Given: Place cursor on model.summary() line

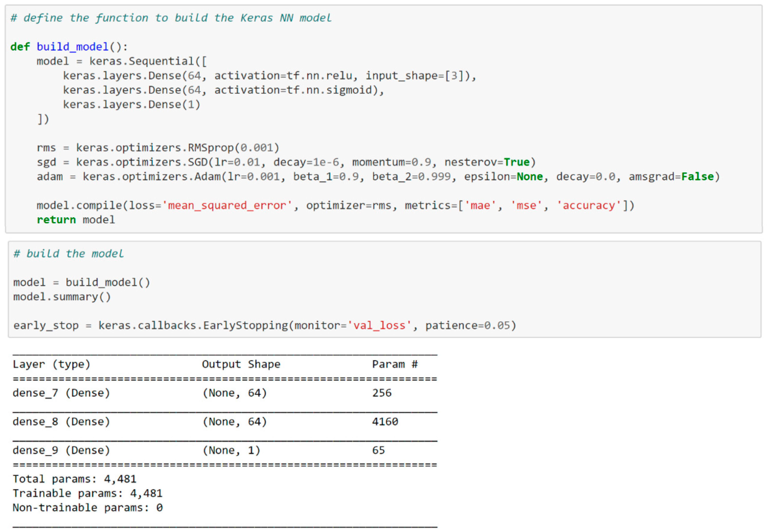Looking at the screenshot, I should (x=62, y=297).
